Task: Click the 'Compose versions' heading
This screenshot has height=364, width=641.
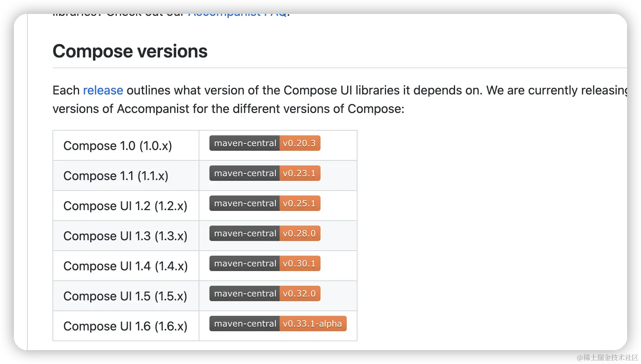Action: 130,51
